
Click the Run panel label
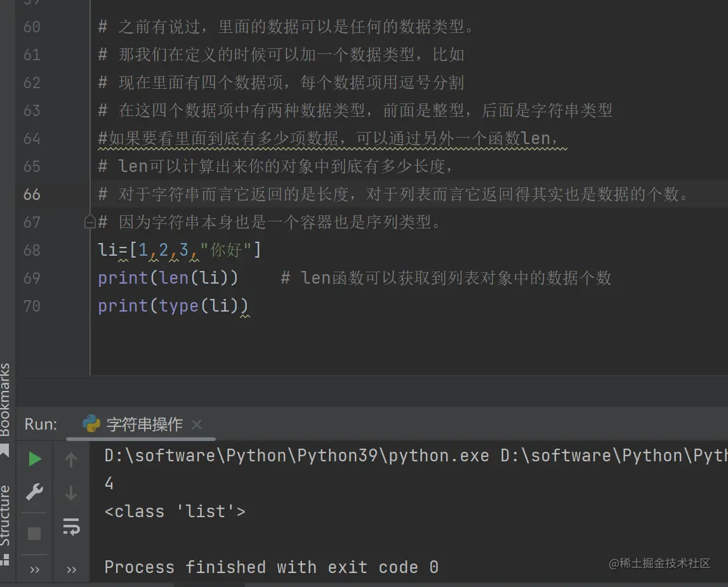[41, 425]
